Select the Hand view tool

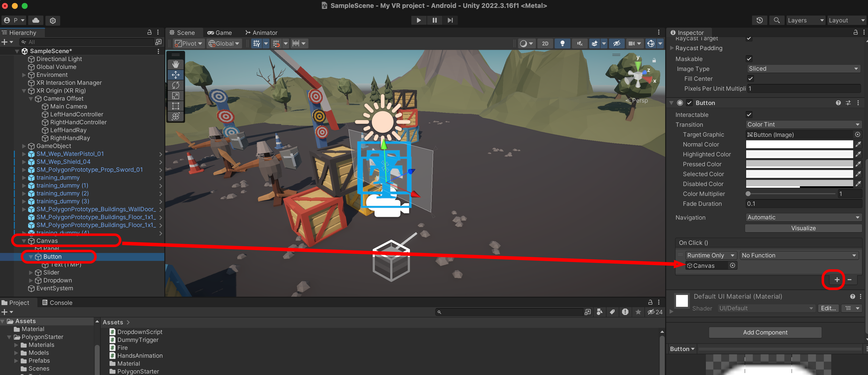click(x=176, y=64)
